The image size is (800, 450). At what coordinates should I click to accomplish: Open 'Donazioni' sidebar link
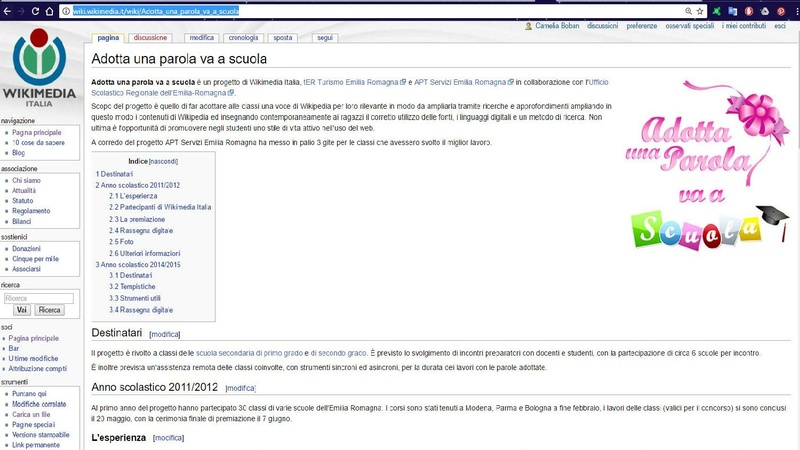coord(27,249)
